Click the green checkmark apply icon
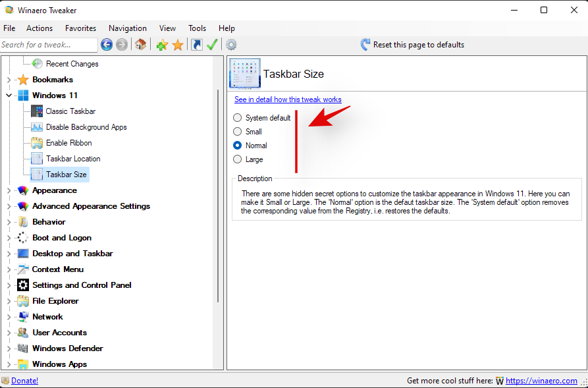The height and width of the screenshot is (388, 588). [212, 45]
